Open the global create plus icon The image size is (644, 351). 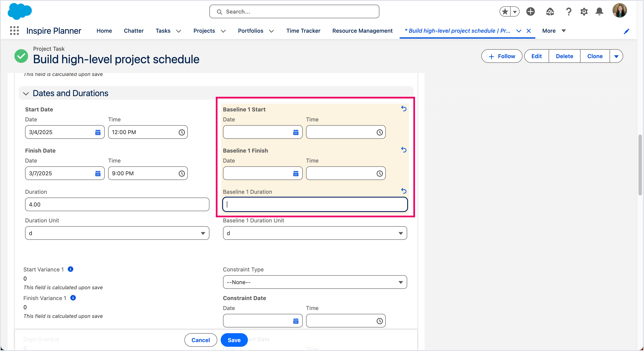tap(531, 11)
